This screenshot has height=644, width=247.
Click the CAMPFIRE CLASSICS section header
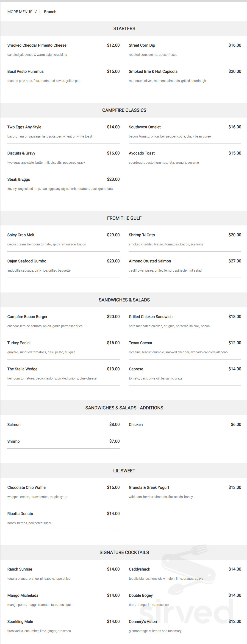[124, 110]
